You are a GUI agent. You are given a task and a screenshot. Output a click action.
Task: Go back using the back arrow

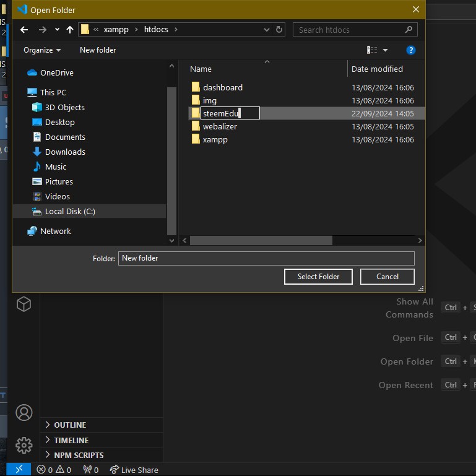click(24, 30)
